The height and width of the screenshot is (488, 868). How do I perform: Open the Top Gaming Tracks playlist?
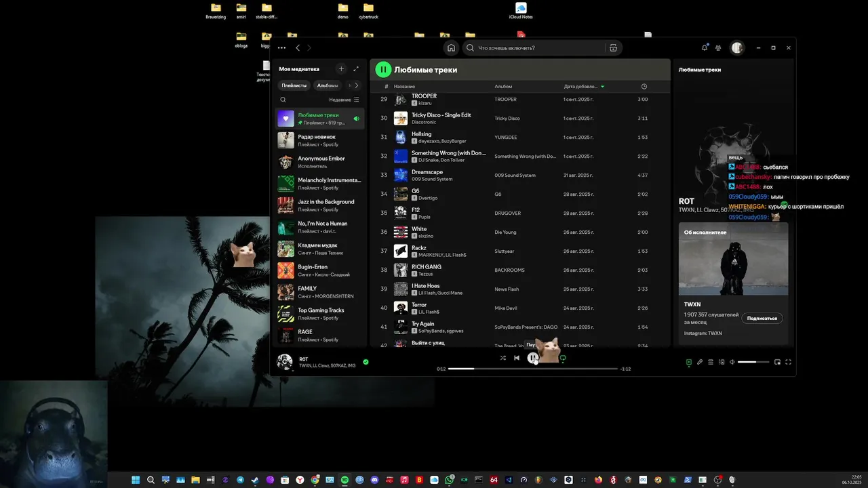pos(320,314)
